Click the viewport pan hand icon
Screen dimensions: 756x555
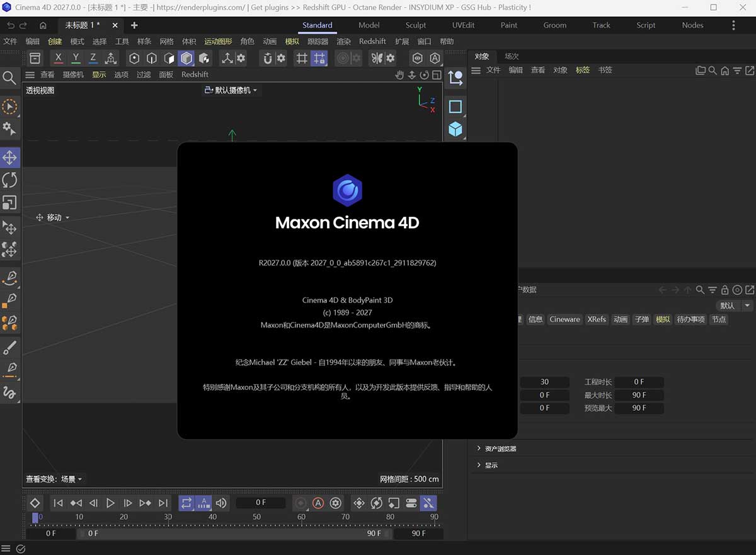(x=399, y=75)
